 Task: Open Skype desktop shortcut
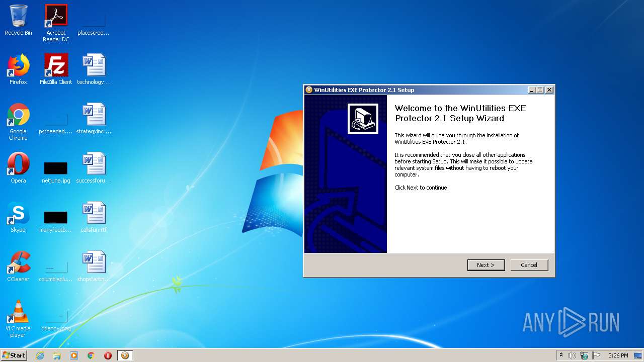point(18,218)
